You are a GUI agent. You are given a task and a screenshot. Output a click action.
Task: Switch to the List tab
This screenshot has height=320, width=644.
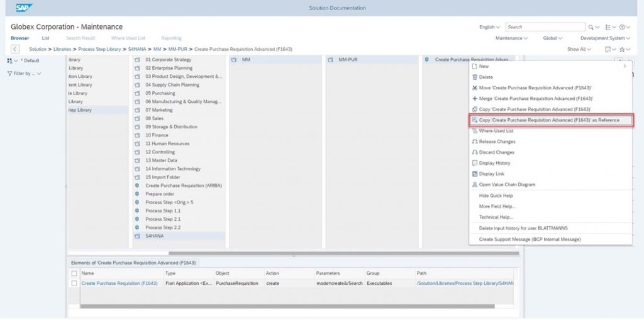(x=45, y=38)
